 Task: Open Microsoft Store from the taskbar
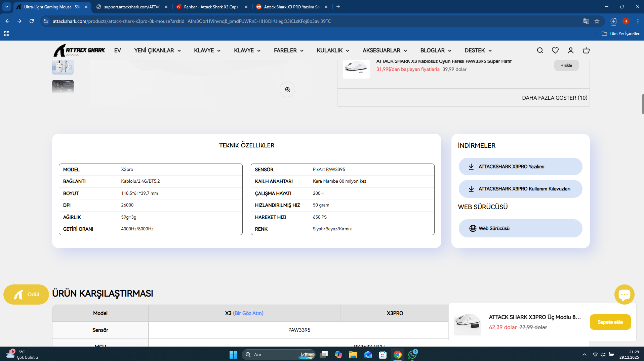coord(383,355)
